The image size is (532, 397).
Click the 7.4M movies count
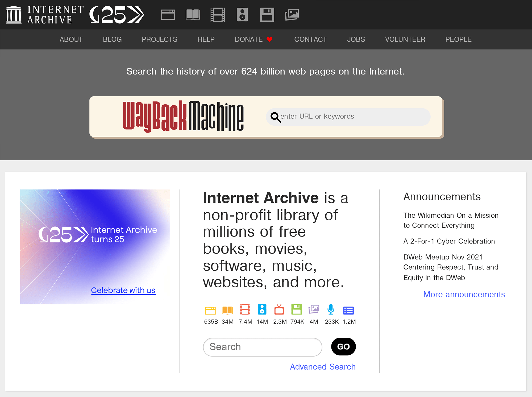pos(245,322)
